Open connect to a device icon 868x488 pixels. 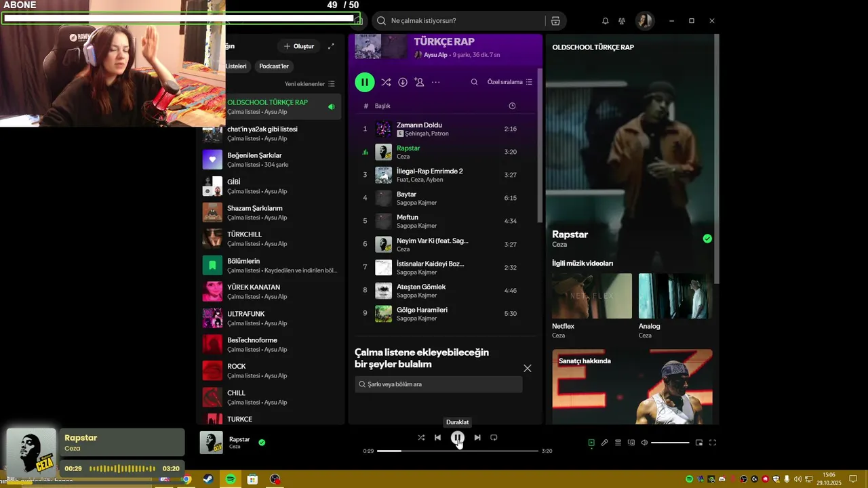pos(631,443)
